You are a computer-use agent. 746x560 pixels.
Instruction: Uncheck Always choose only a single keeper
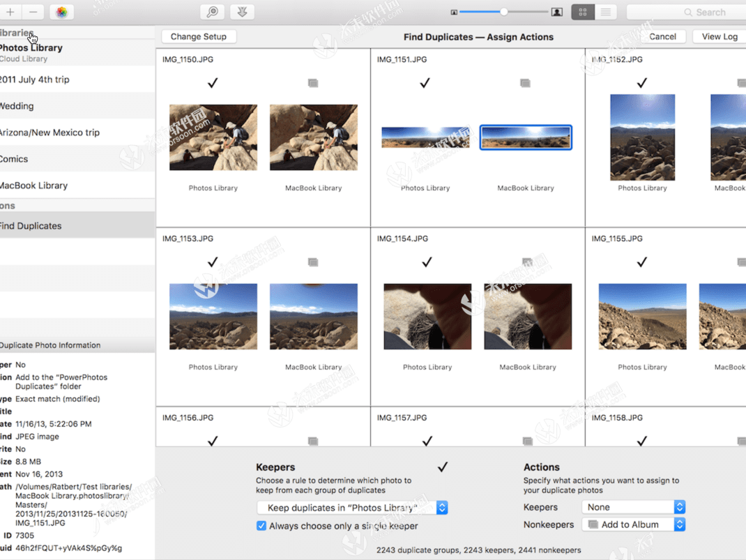tap(261, 526)
